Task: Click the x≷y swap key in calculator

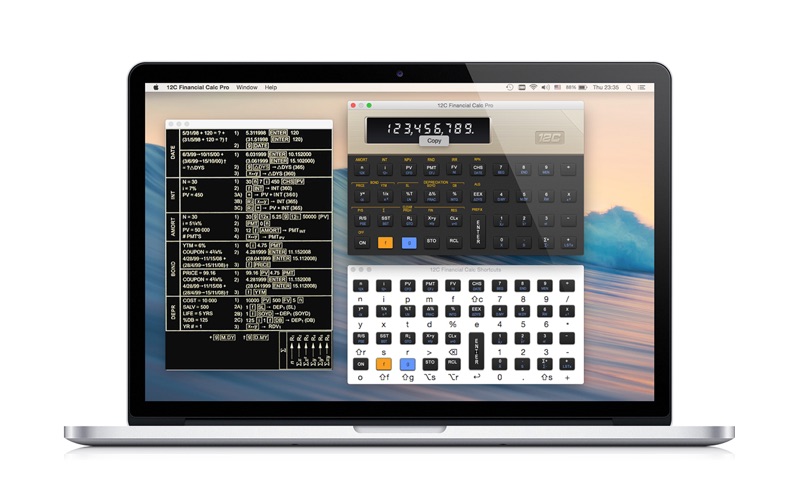Action: click(431, 220)
